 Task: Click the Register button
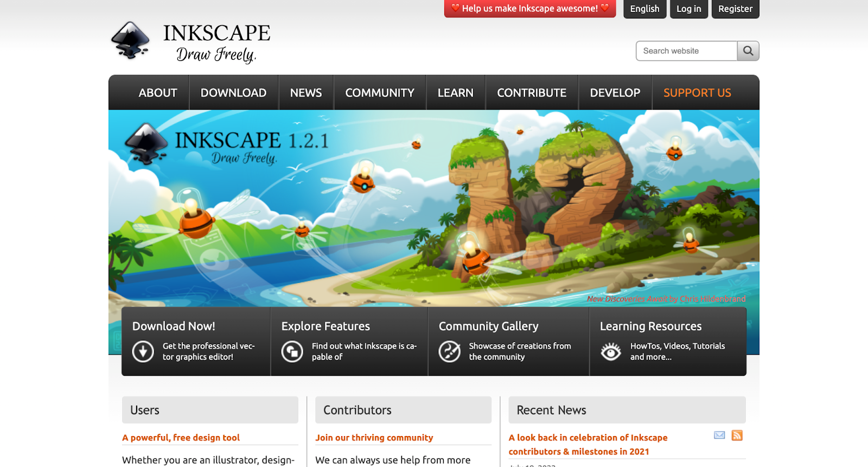[735, 9]
